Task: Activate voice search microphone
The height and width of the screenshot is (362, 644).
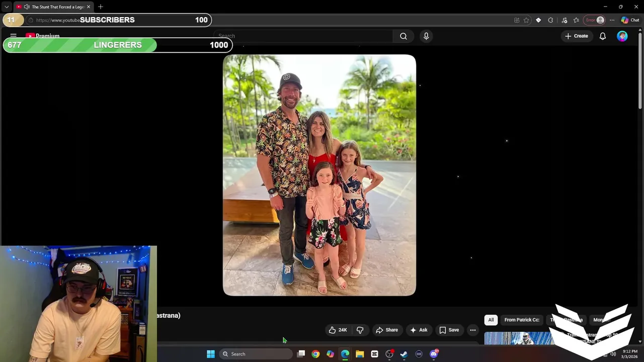Action: (x=426, y=36)
